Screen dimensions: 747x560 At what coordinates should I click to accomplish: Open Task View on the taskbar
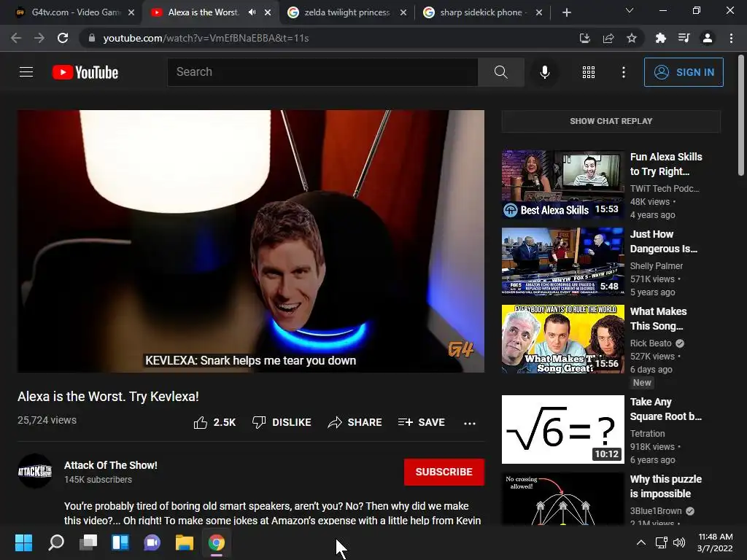[x=88, y=542]
